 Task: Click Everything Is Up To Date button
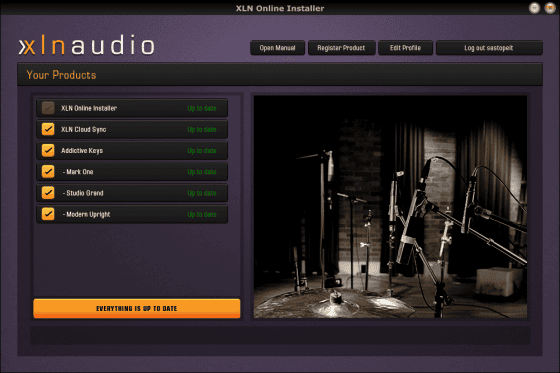click(x=137, y=308)
